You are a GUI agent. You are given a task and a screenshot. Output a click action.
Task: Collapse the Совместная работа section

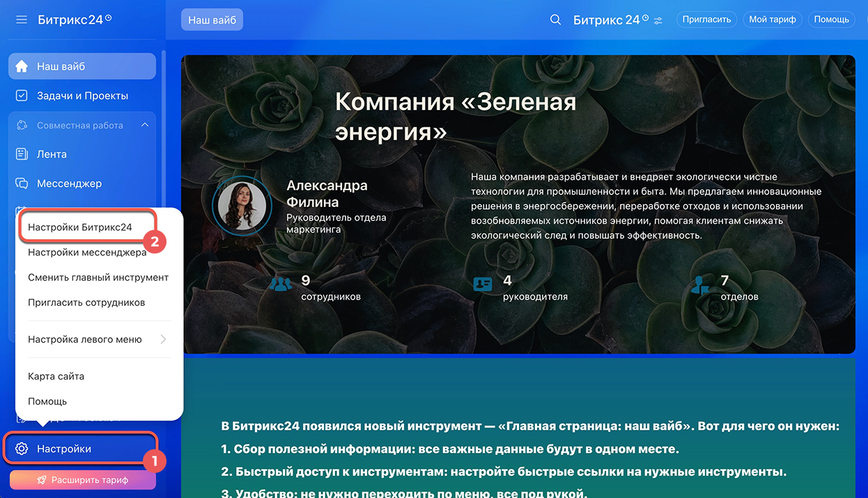click(145, 125)
